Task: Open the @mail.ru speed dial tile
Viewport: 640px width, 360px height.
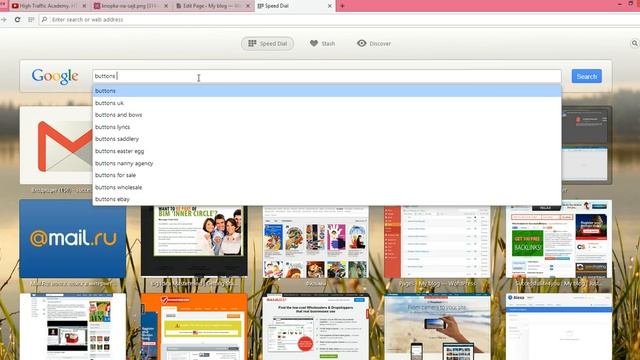Action: point(73,239)
